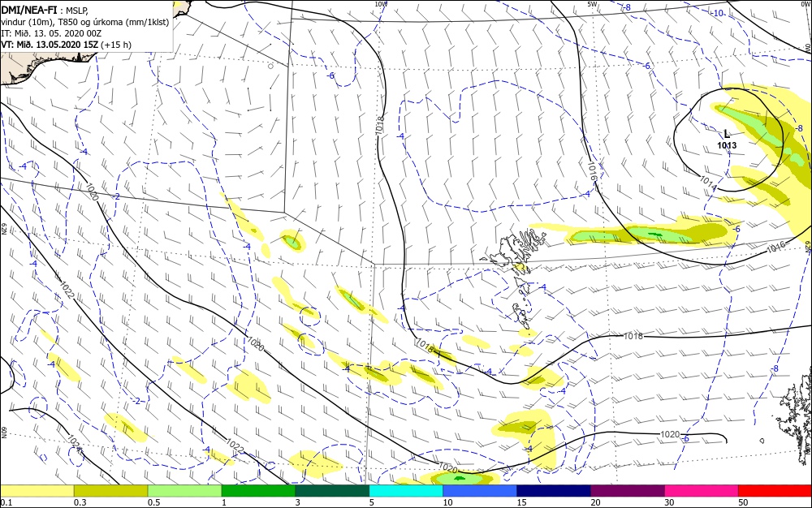
Task: Click the pink 30–50 legend segment
Action: pos(702,491)
